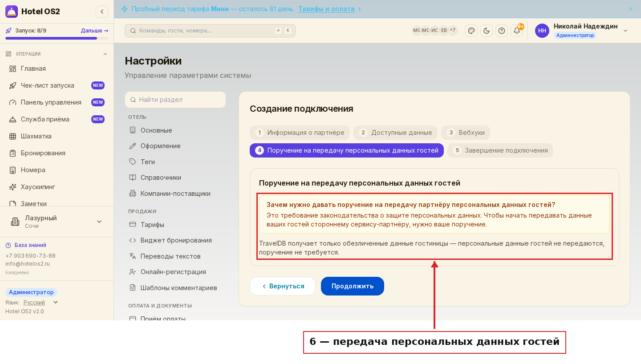Image resolution: width=641 pixels, height=364 pixels.
Task: Go to step 3 Вебхуки
Action: pos(466,133)
